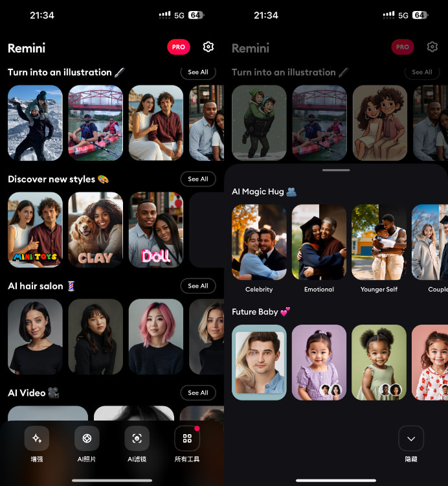448x486 pixels.
Task: Select the blended-face Future Baby card
Action: tap(259, 362)
